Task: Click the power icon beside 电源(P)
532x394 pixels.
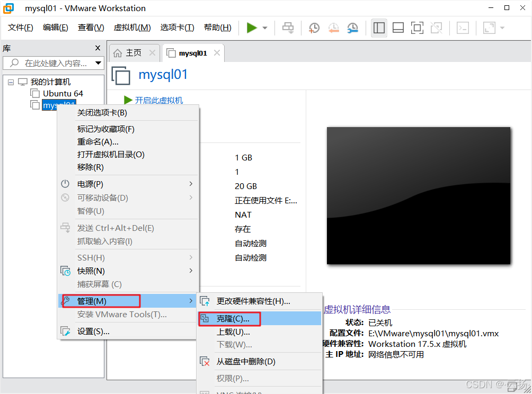Action: point(65,184)
